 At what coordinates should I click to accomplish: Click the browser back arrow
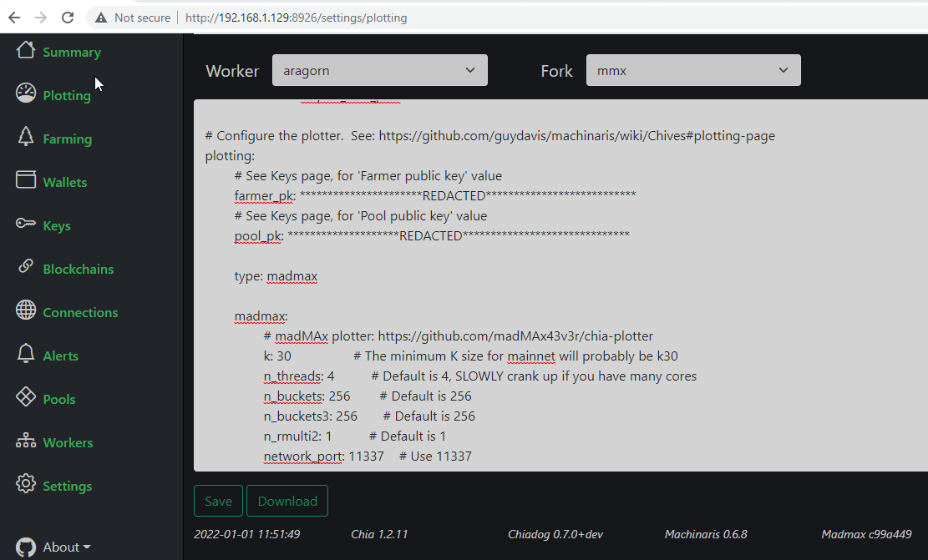[x=14, y=18]
